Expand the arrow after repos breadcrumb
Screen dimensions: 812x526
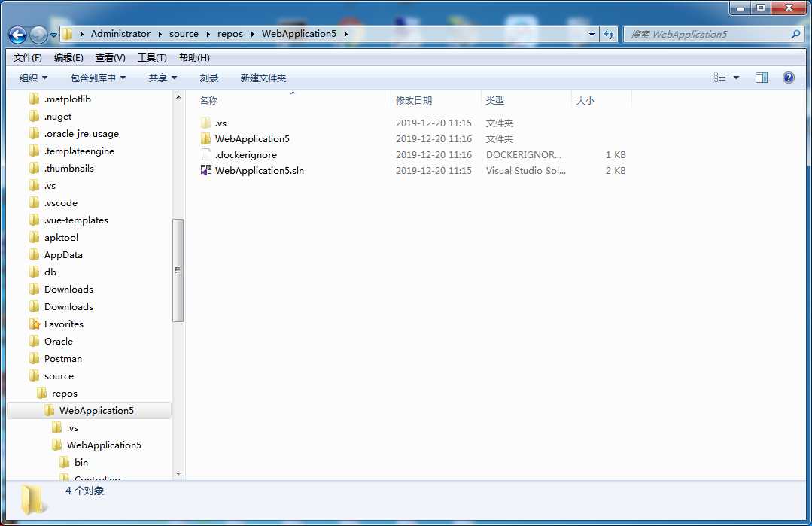(252, 34)
